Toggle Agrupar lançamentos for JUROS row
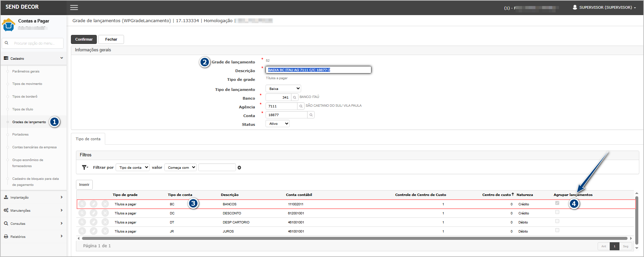 click(557, 230)
